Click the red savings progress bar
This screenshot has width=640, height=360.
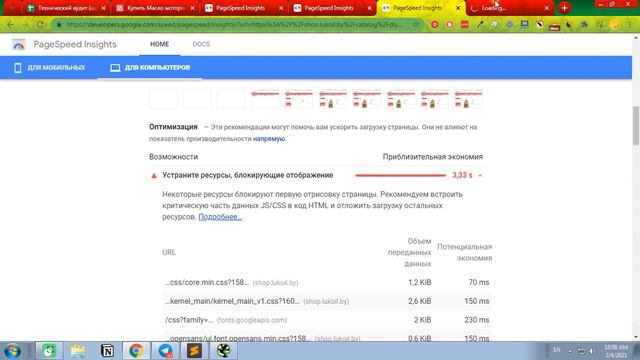coord(400,175)
